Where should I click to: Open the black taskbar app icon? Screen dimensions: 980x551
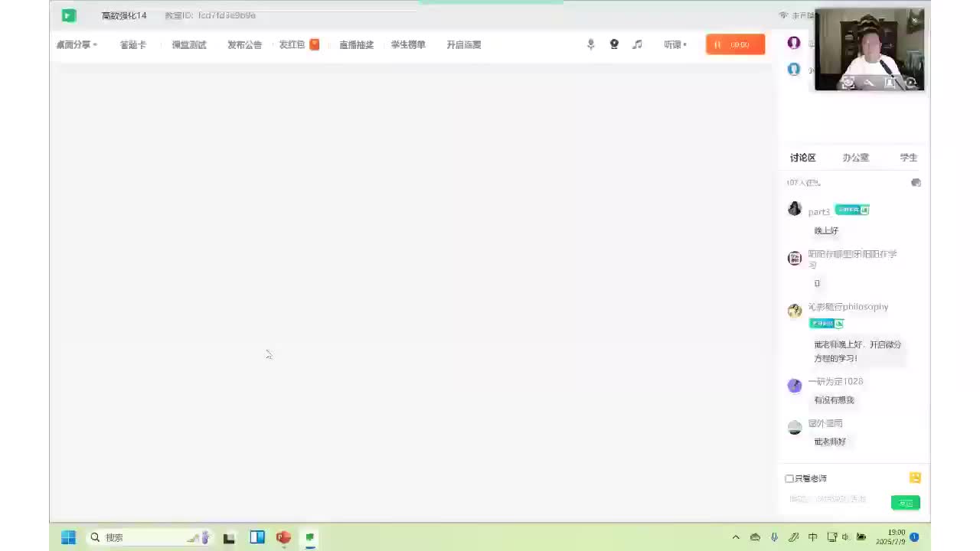tap(229, 538)
